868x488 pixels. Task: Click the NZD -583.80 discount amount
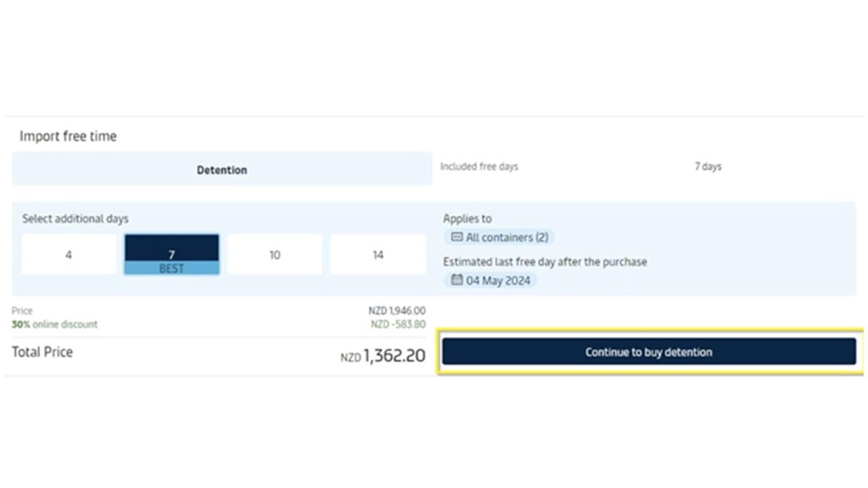coord(398,325)
